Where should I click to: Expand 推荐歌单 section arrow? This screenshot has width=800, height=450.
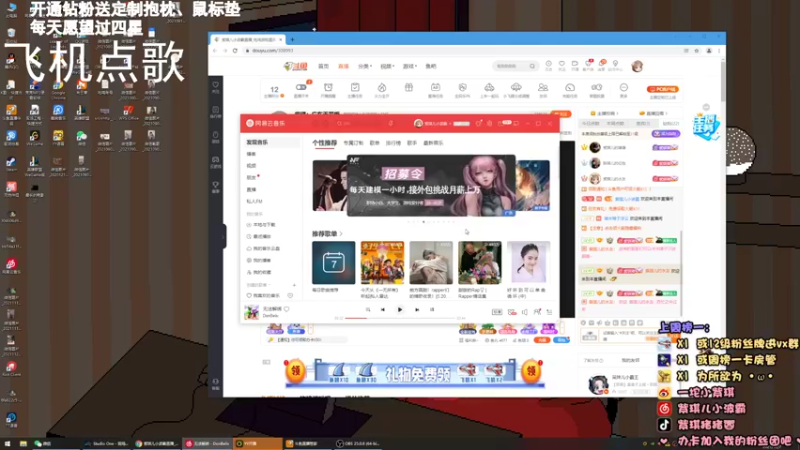pyautogui.click(x=341, y=234)
